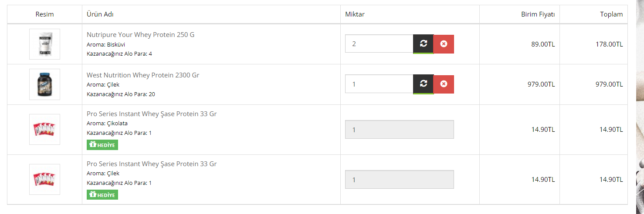This screenshot has width=644, height=214.
Task: Open West Nutrition Whey Protein thumbnail
Action: coord(44,84)
